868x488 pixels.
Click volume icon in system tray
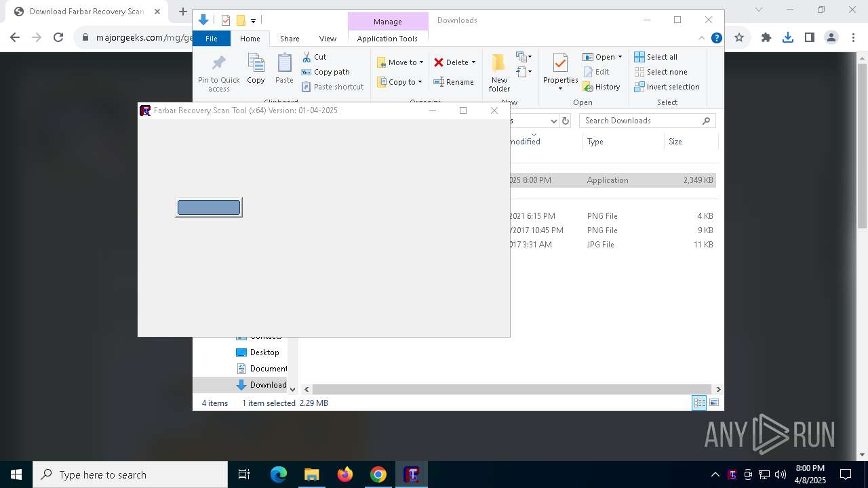point(781,474)
